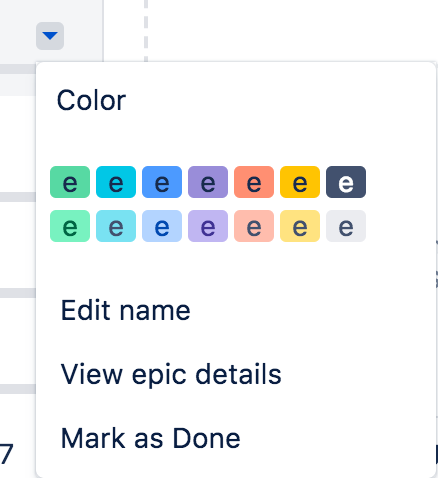Image resolution: width=438 pixels, height=478 pixels.
Task: Select the orange-red epic color swatch
Action: point(254,182)
